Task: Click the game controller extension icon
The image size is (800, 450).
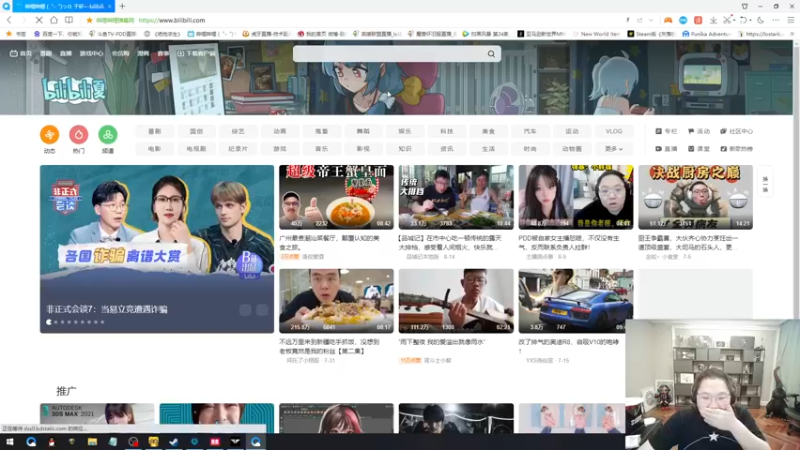Action: click(667, 20)
